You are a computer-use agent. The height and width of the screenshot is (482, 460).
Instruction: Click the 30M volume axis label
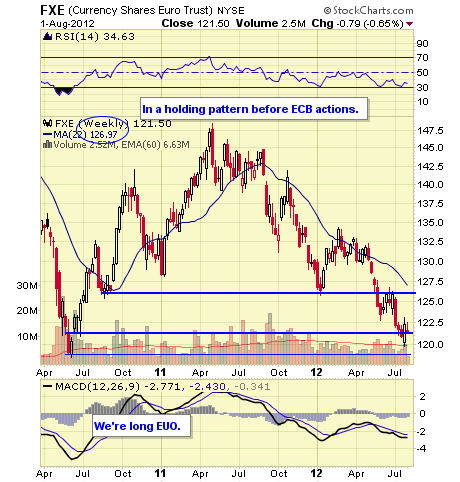(27, 285)
